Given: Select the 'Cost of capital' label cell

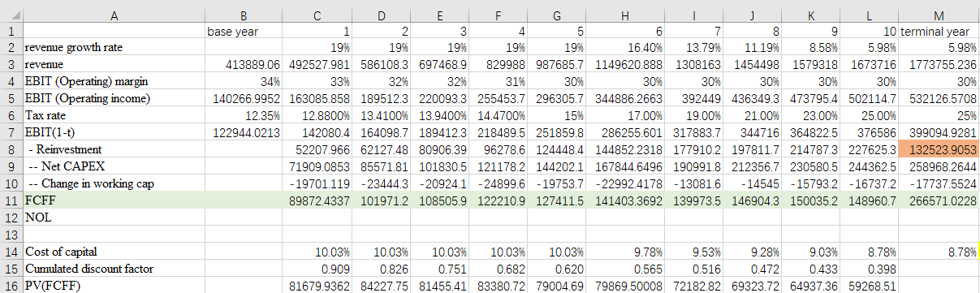Looking at the screenshot, I should click(x=113, y=252).
